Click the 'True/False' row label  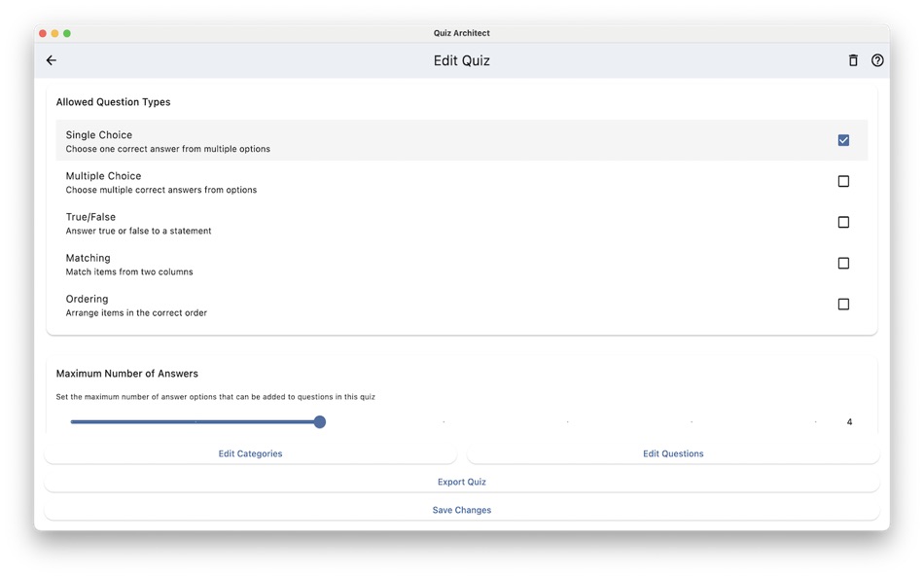[x=90, y=217]
